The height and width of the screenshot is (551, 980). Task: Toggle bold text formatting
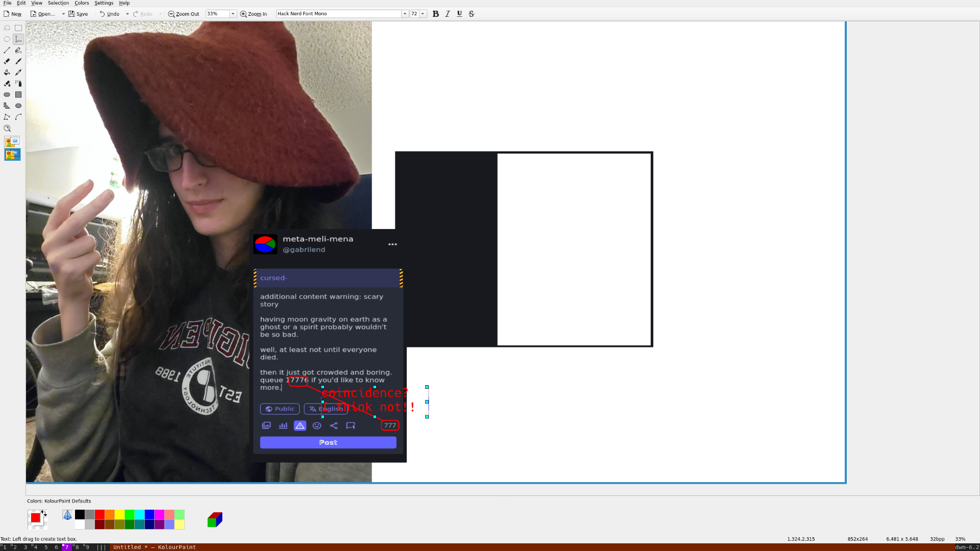(x=435, y=14)
